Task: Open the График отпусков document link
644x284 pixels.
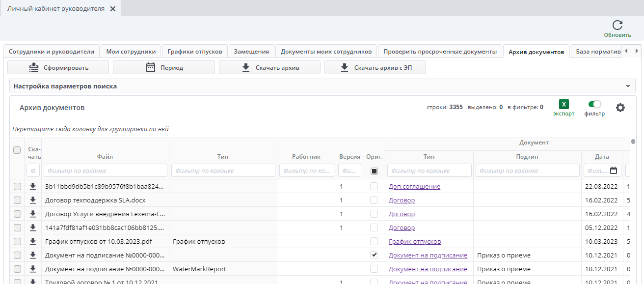Action: point(415,241)
